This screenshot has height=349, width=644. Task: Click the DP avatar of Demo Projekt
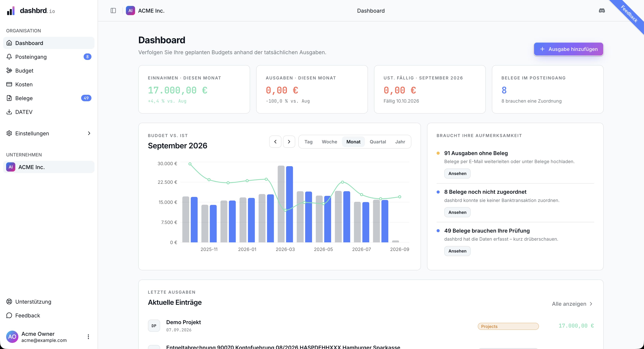click(154, 326)
